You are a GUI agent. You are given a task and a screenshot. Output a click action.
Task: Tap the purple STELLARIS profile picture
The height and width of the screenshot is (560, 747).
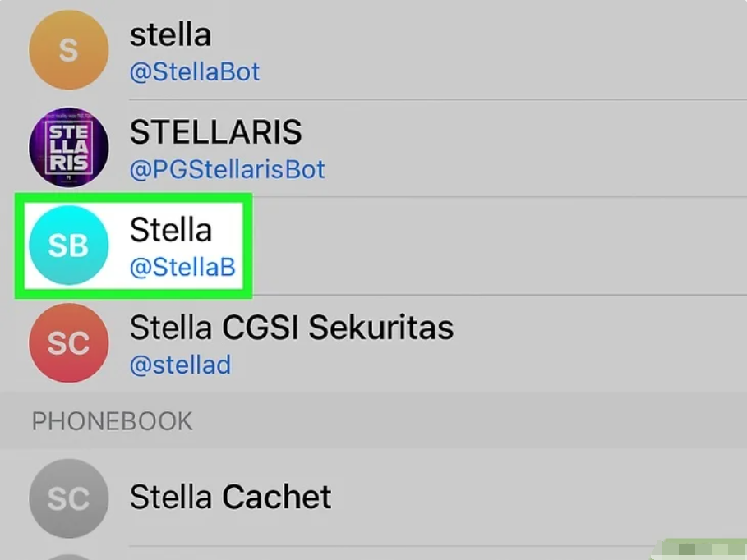(68, 148)
